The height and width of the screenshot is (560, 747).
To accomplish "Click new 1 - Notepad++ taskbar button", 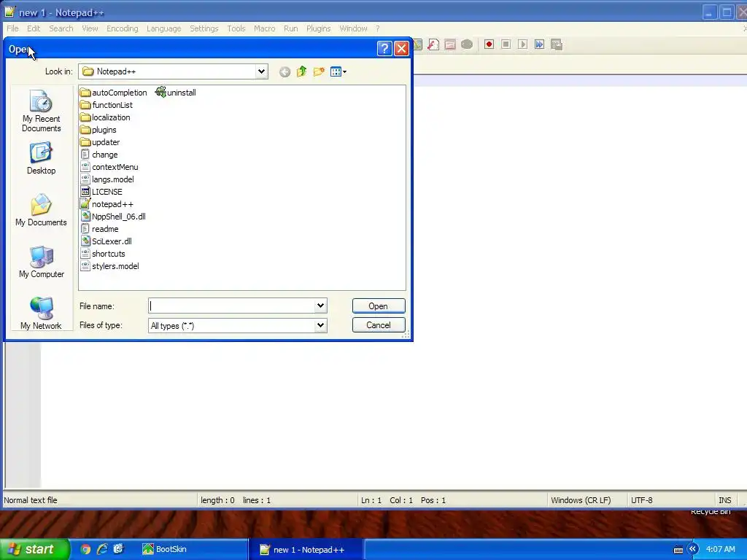I will pos(306,550).
